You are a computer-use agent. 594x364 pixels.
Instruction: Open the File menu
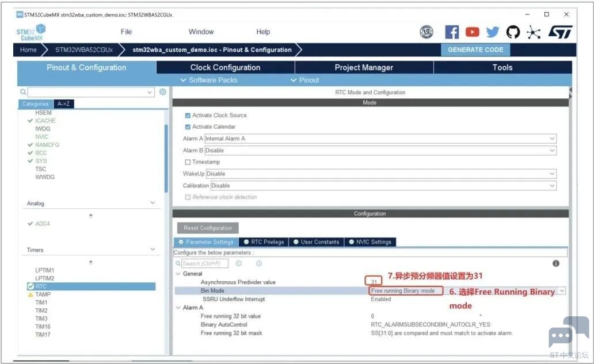tap(126, 32)
